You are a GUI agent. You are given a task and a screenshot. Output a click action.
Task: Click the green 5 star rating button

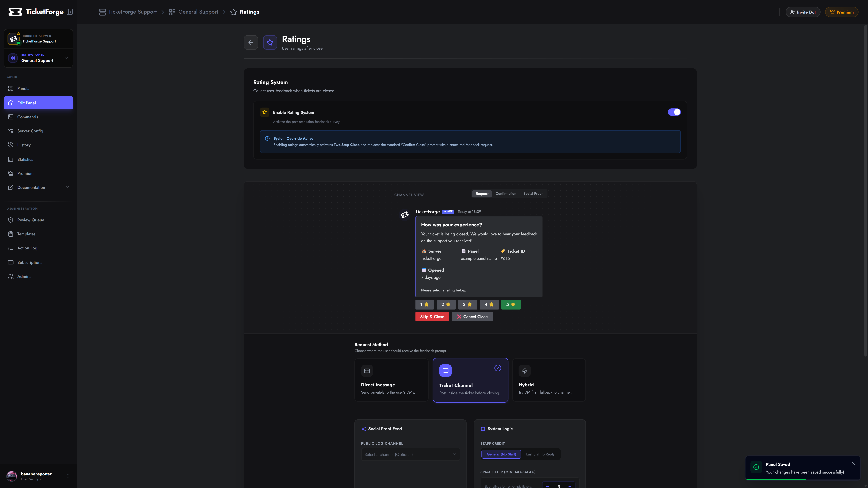(511, 304)
